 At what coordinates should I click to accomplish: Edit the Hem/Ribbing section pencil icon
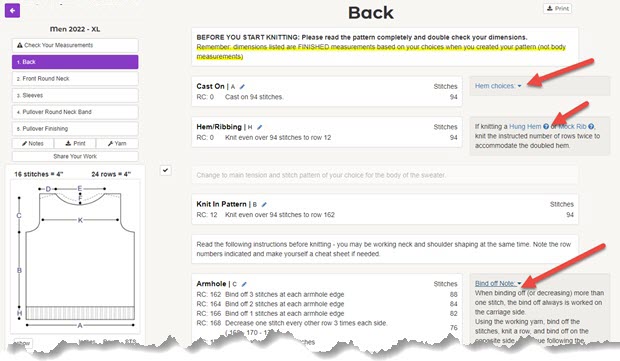pyautogui.click(x=260, y=127)
